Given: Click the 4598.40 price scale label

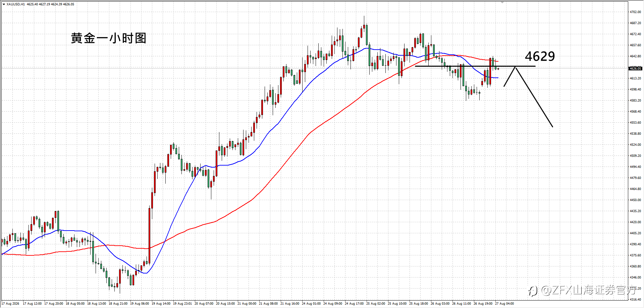Looking at the screenshot, I should tap(635, 89).
